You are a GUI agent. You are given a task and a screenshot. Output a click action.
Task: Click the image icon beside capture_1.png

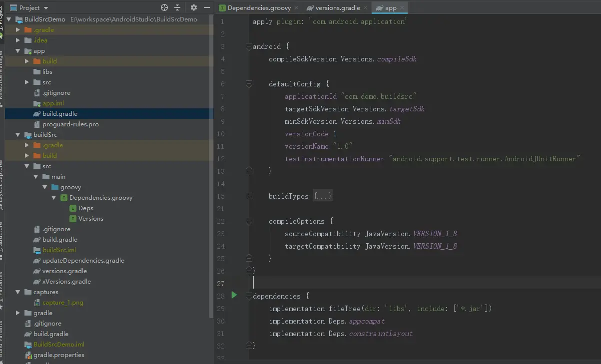37,303
